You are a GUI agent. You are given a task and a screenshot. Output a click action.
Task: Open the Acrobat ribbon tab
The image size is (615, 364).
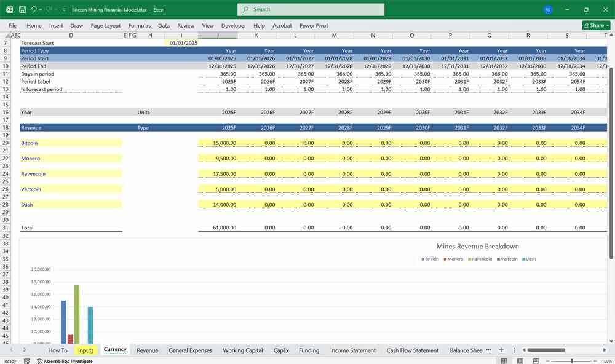282,25
